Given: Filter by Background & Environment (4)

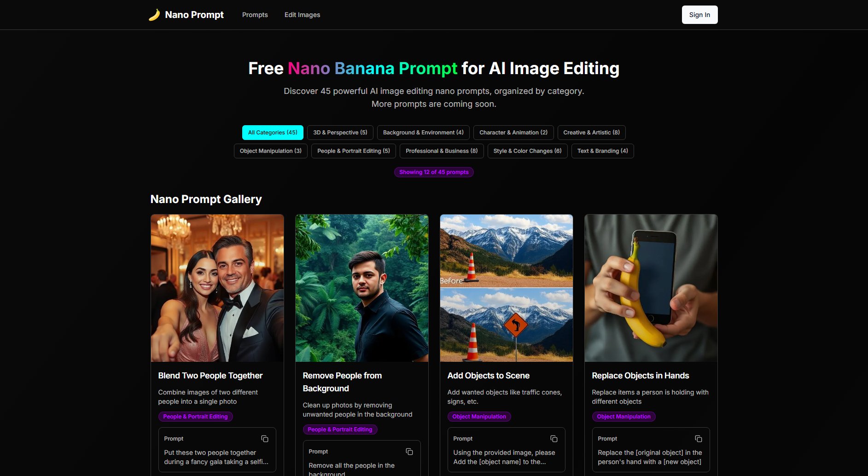Looking at the screenshot, I should (x=423, y=133).
